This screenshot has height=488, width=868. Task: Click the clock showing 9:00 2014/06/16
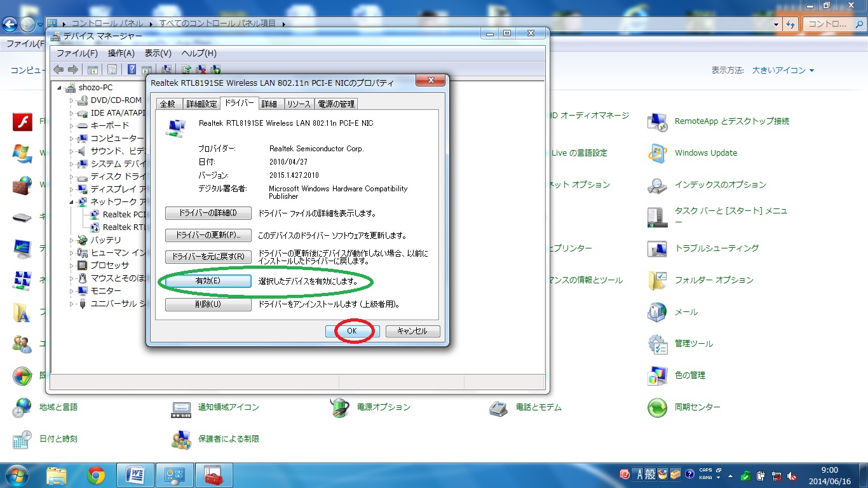[829, 475]
